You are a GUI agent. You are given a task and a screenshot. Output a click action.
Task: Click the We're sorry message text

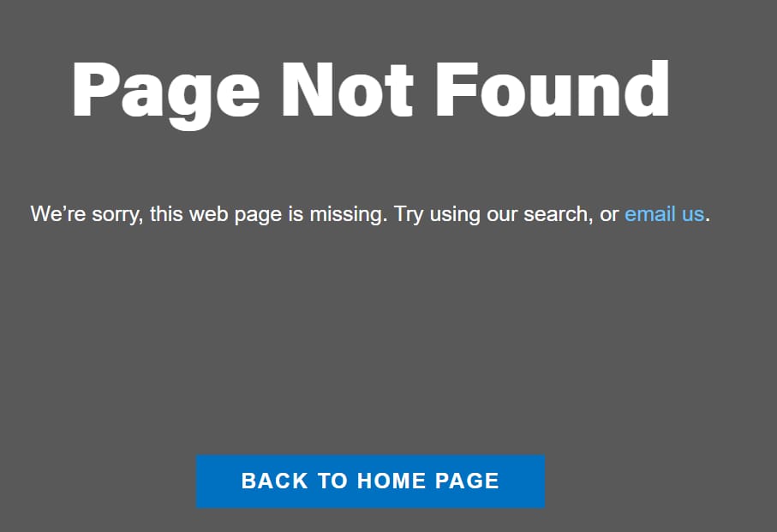(370, 214)
